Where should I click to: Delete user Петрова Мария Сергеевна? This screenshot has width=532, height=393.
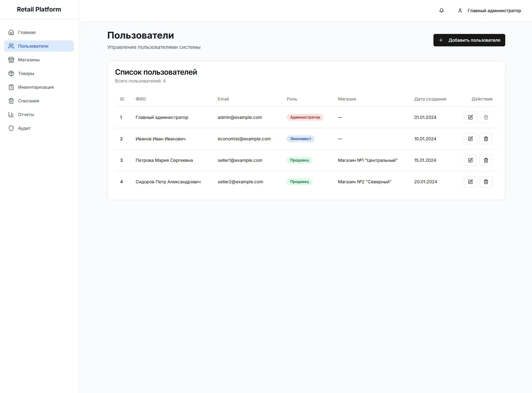coord(486,160)
